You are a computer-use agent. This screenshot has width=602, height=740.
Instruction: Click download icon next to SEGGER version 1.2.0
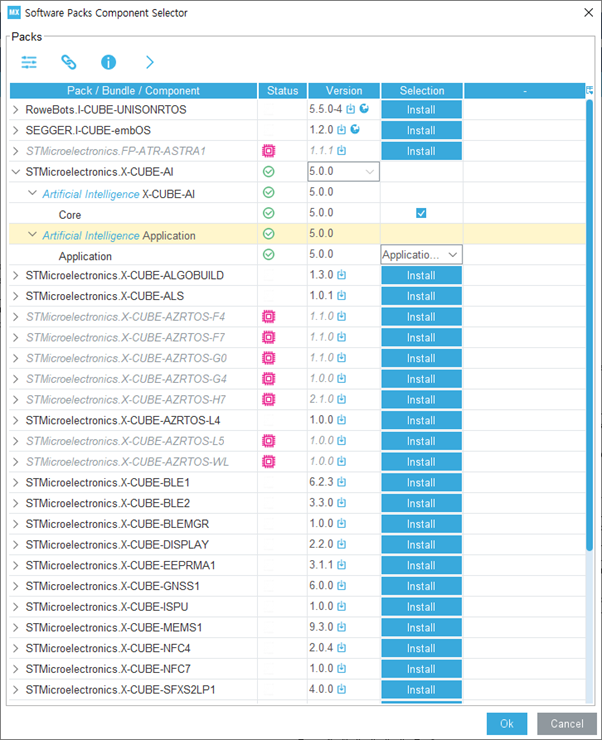pos(342,130)
